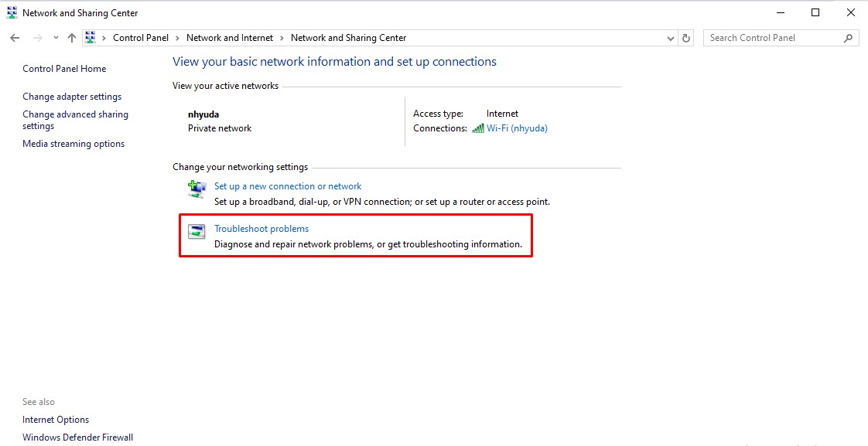The height and width of the screenshot is (446, 868).
Task: Click the Wi-Fi signal strength icon
Action: coord(478,128)
